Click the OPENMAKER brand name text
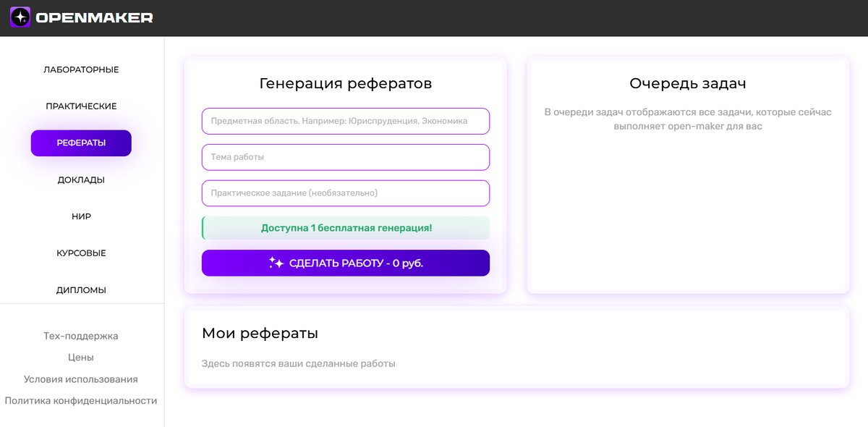This screenshot has width=868, height=427. point(95,18)
